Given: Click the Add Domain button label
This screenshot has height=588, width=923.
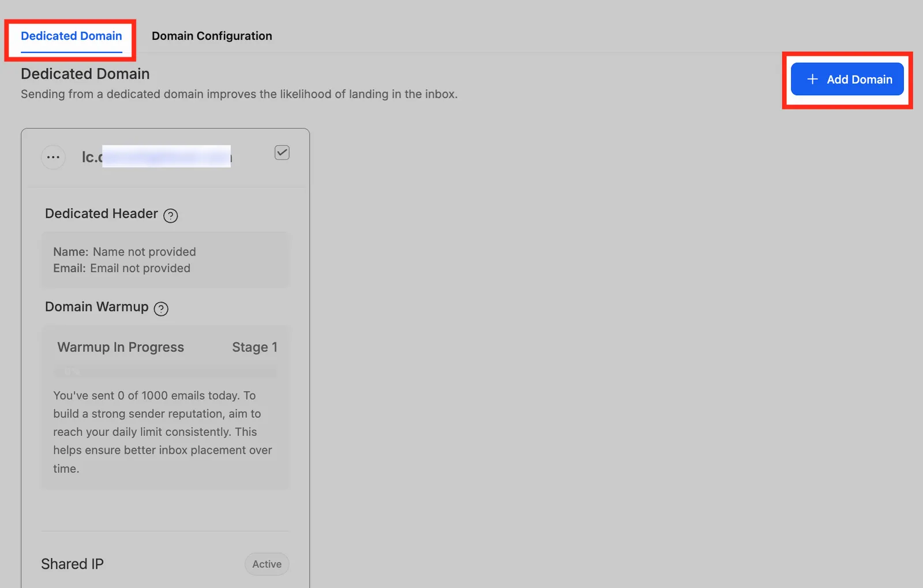Looking at the screenshot, I should click(x=860, y=80).
